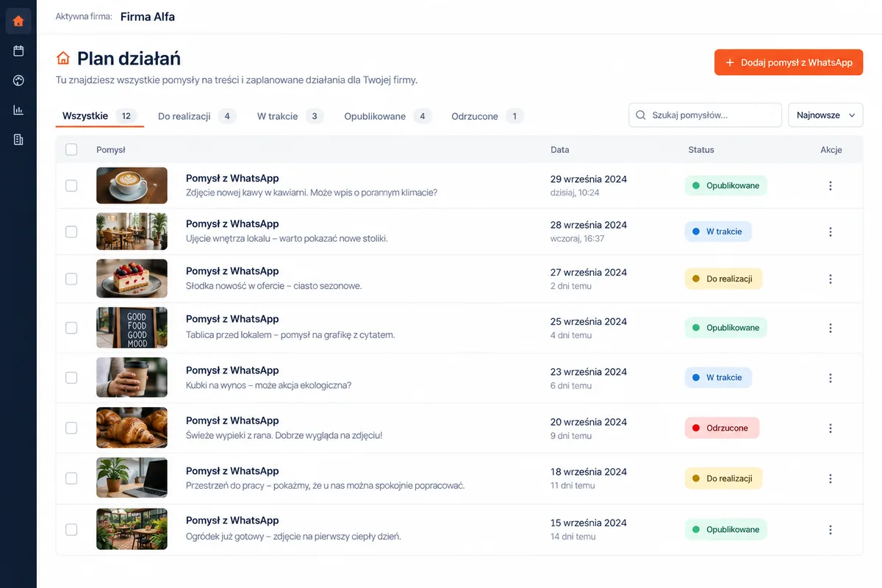Open the laptop and plant thumbnail
Image resolution: width=882 pixels, height=588 pixels.
132,478
